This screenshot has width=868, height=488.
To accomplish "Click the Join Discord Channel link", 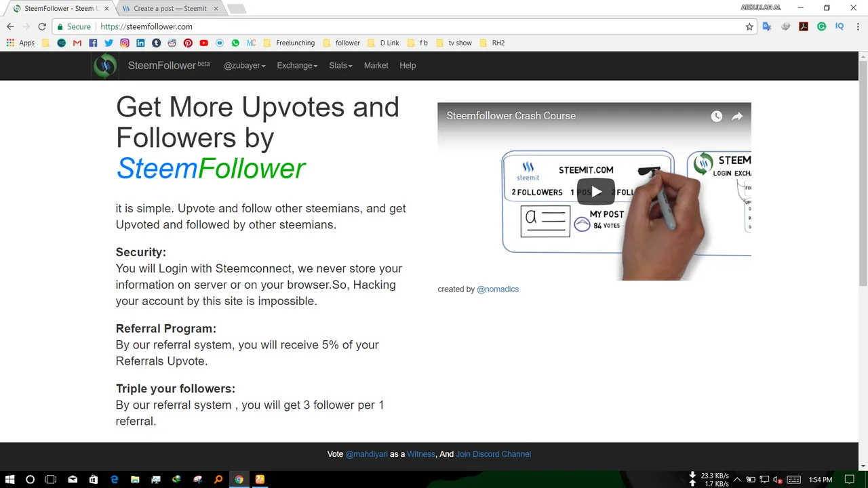I will click(x=494, y=454).
